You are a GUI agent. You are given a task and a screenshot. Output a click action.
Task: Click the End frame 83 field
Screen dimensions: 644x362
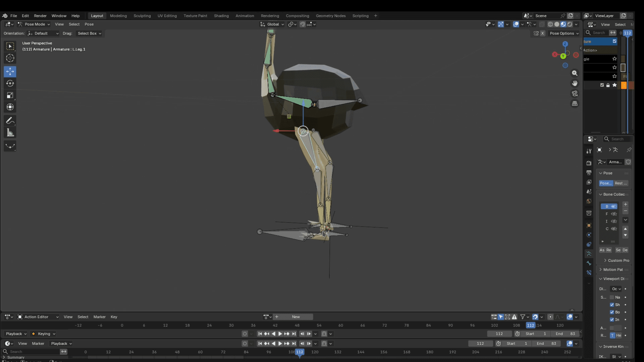(565, 334)
